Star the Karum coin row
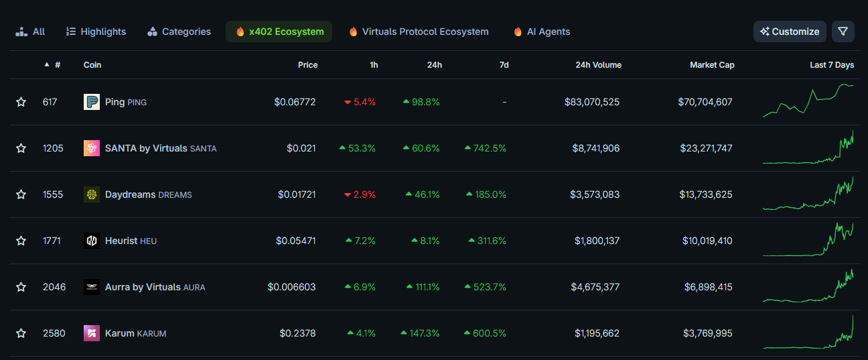 click(x=21, y=333)
